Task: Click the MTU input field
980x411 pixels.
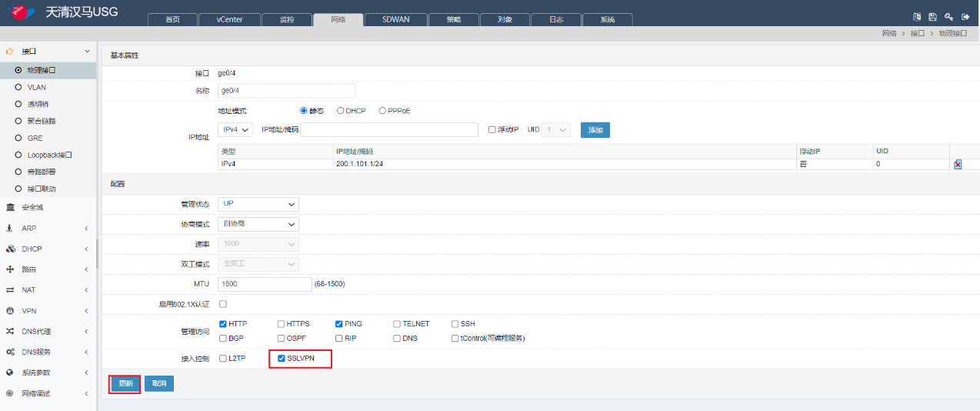Action: coord(264,284)
